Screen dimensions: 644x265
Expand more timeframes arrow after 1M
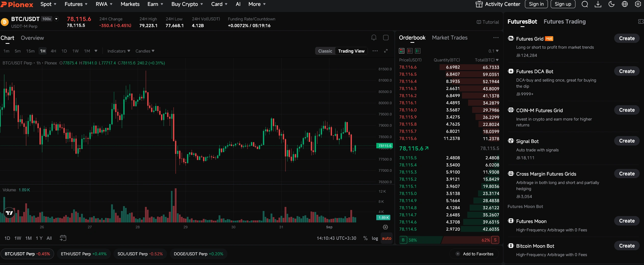point(96,51)
